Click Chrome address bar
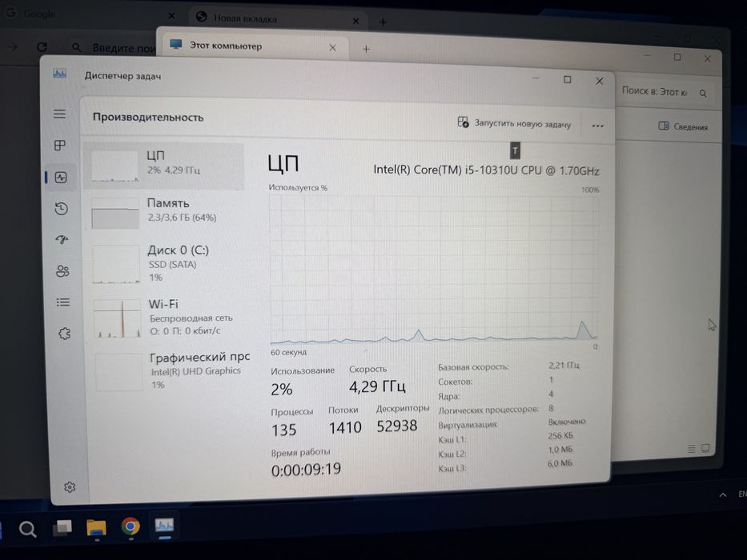The image size is (747, 560). [x=114, y=48]
